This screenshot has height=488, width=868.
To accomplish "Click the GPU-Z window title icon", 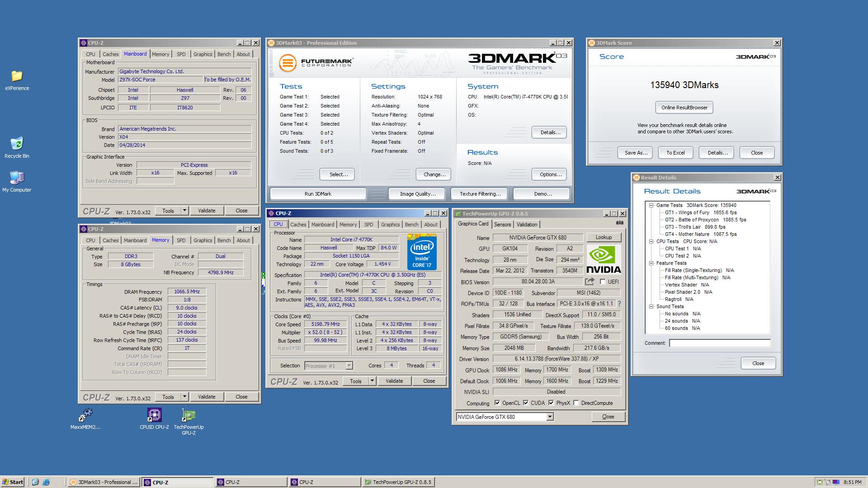I will point(458,214).
